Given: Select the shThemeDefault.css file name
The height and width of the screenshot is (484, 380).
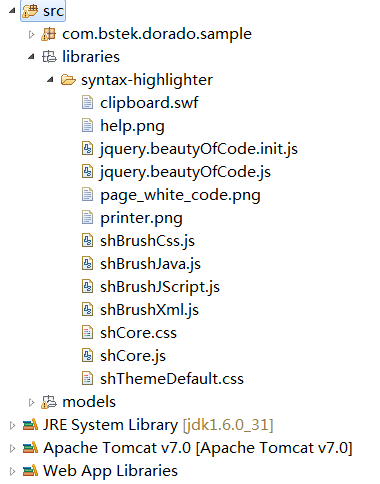Looking at the screenshot, I should tap(172, 379).
